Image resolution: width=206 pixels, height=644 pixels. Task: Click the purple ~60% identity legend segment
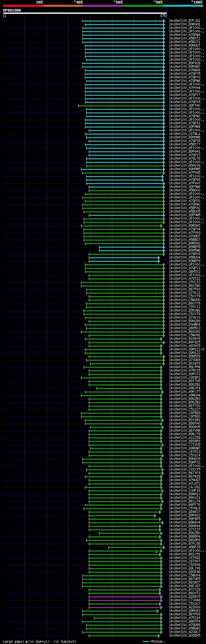[103, 6]
